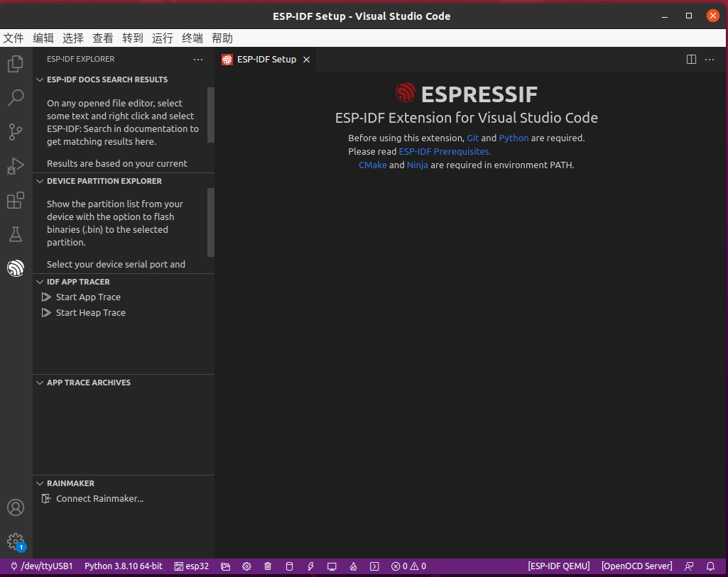Screen dimensions: 728x577
Task: Open Run and Debug view
Action: [16, 166]
